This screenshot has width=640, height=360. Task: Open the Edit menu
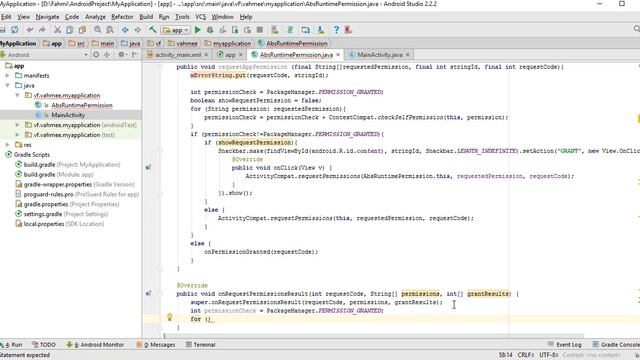[6, 17]
